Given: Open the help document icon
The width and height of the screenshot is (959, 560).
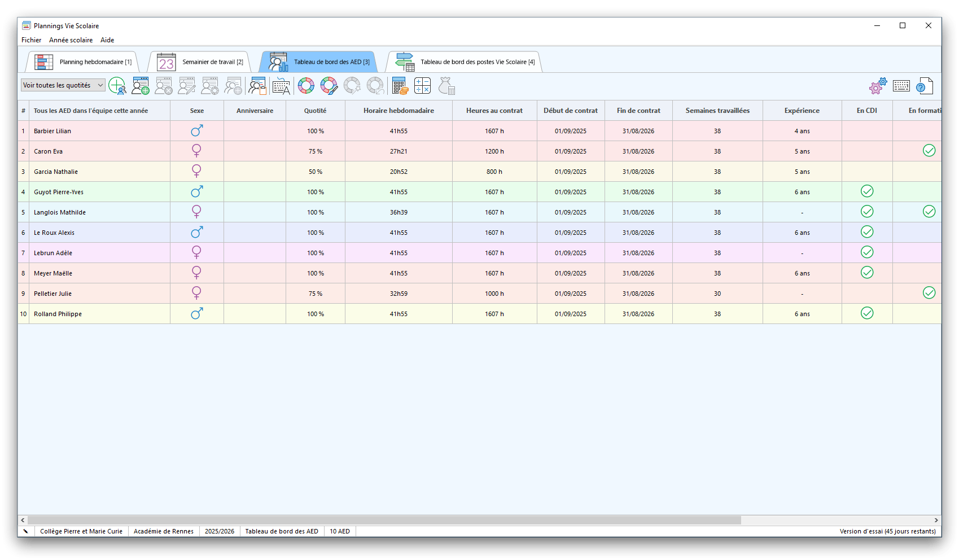Looking at the screenshot, I should [x=924, y=86].
